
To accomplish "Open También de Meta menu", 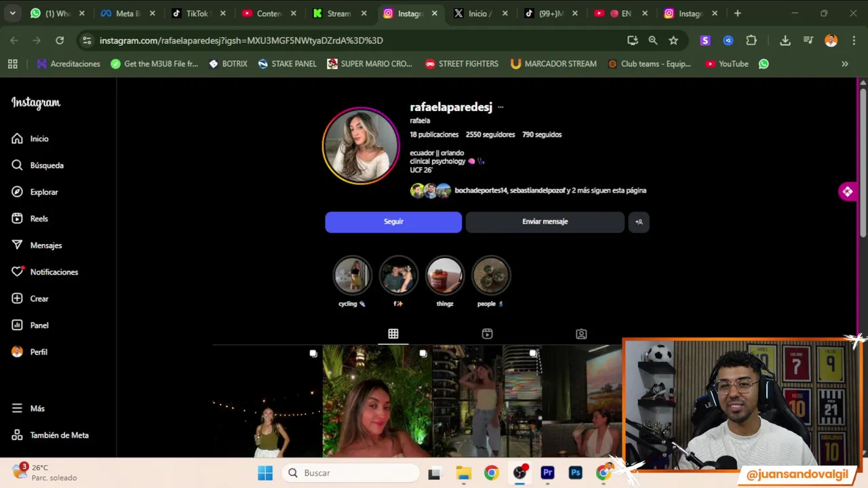I will 50,435.
